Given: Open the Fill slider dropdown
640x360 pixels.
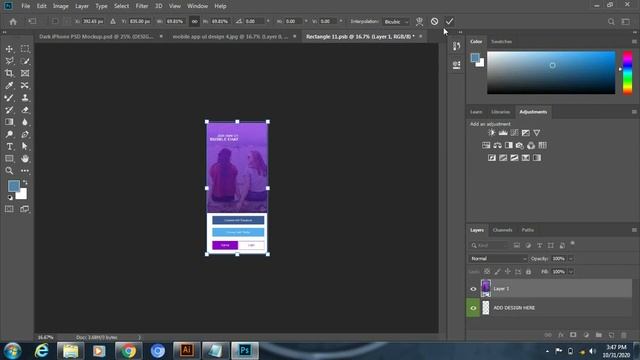Looking at the screenshot, I should [571, 271].
